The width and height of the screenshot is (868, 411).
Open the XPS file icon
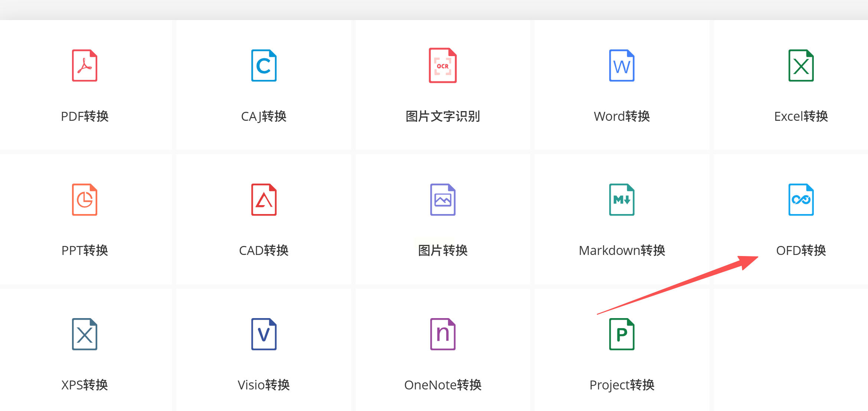(85, 334)
